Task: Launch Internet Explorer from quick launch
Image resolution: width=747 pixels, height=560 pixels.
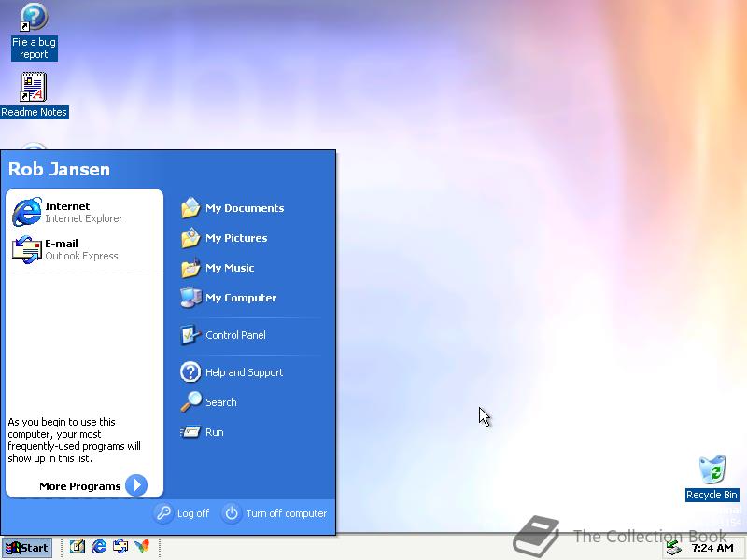Action: [x=99, y=546]
